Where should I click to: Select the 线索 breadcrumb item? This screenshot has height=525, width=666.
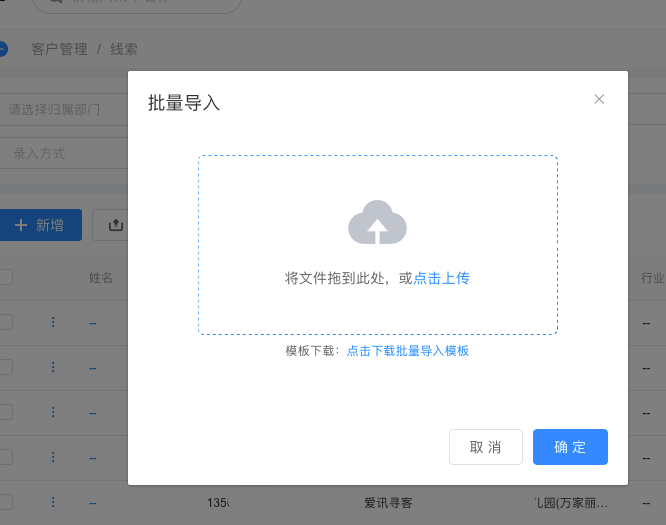[124, 49]
